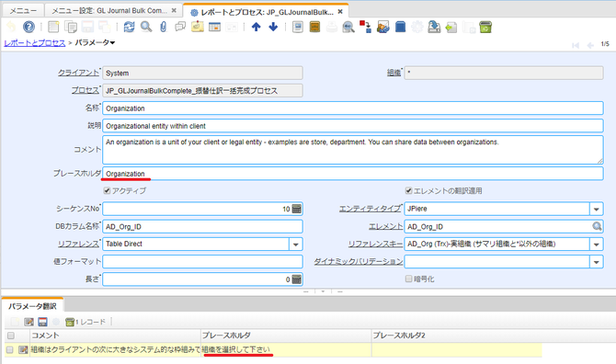The height and width of the screenshot is (364, 616).
Task: Close the レポートとプロセス tab
Action: [x=340, y=12]
